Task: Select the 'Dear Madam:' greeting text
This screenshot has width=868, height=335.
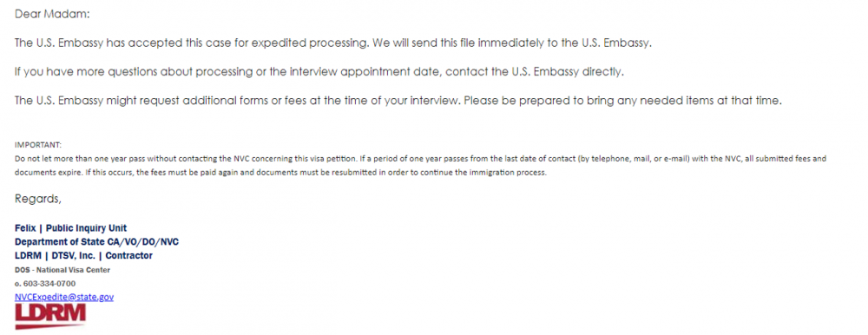Action: tap(52, 15)
